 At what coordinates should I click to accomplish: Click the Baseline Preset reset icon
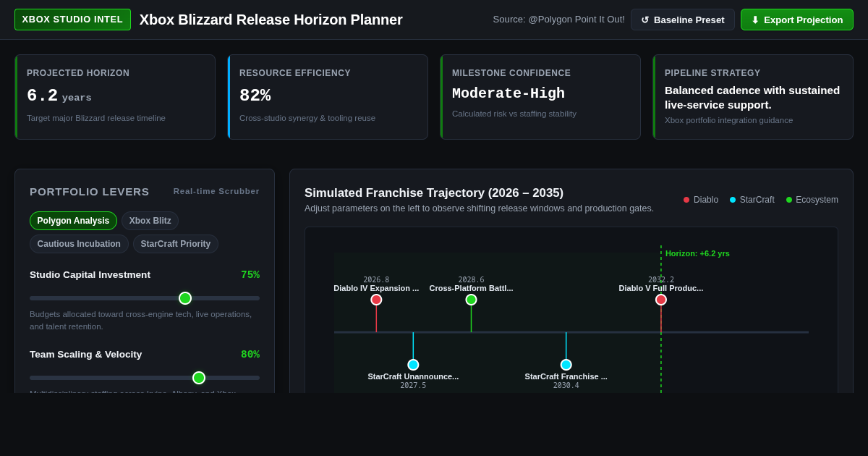tap(644, 20)
